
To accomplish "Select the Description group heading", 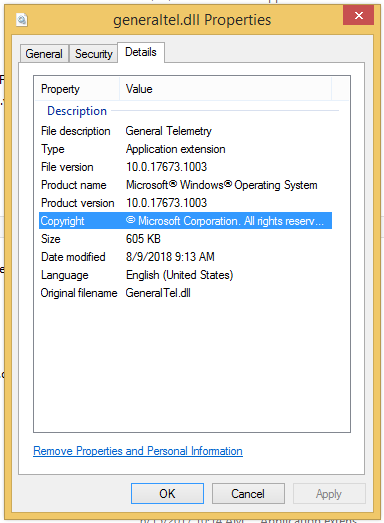I will pos(77,111).
